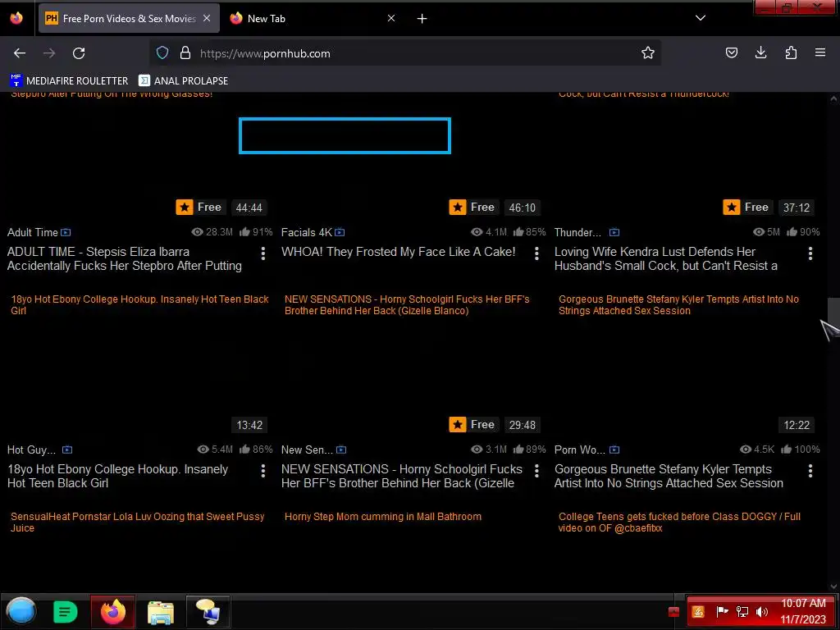
Task: Open the three-dot menu in the Hot Guy... card
Action: coord(263,471)
